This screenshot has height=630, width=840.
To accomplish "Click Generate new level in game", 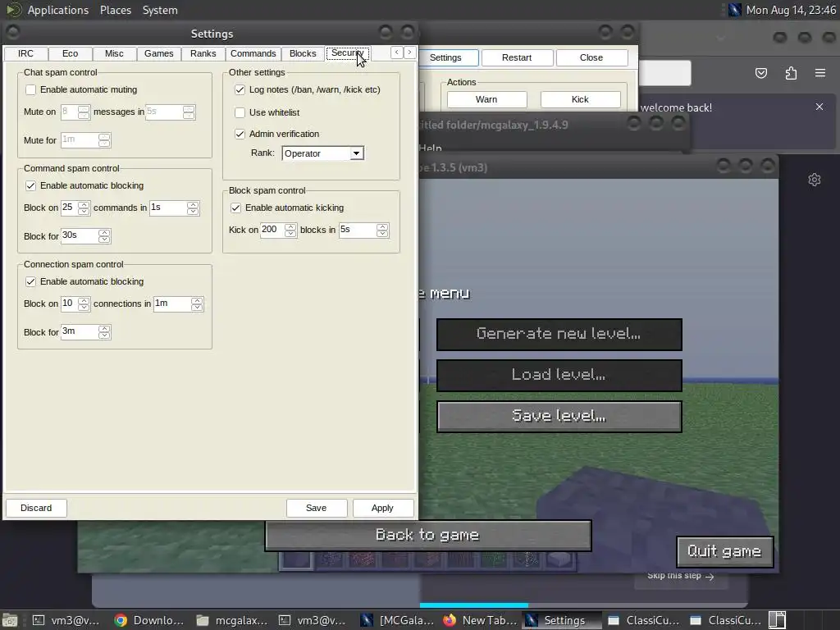I will point(559,334).
